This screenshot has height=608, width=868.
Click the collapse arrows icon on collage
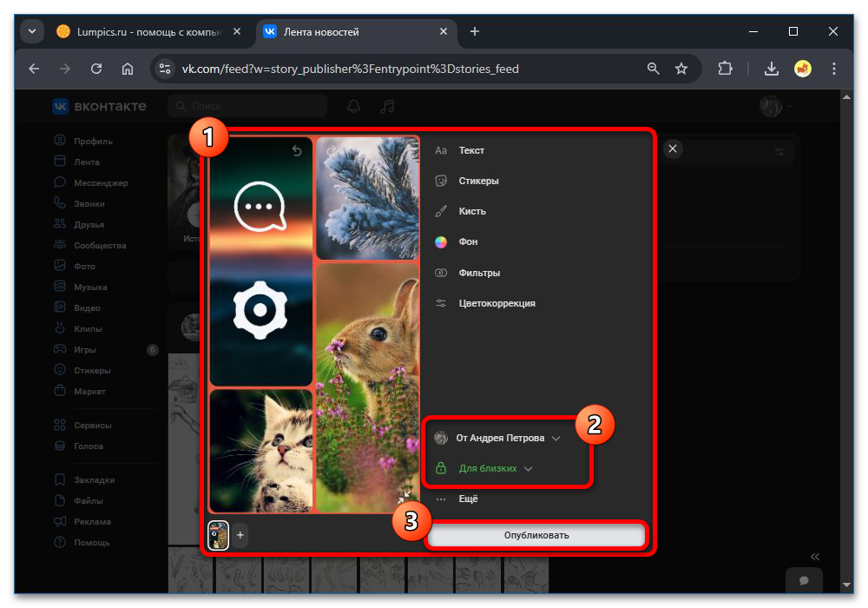tap(404, 497)
